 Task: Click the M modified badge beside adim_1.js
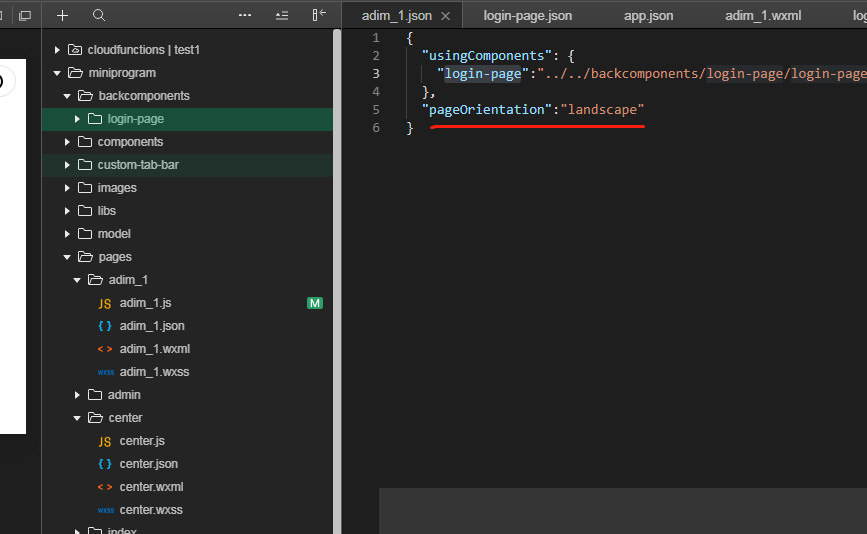[314, 303]
